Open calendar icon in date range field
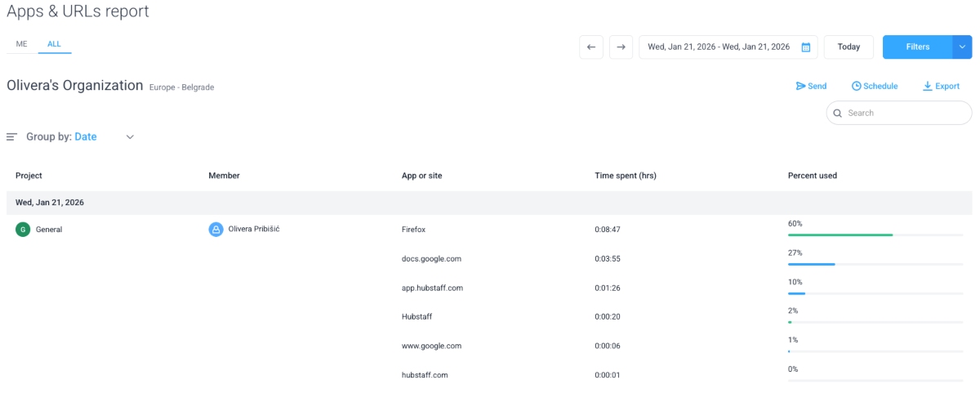980x398 pixels. [805, 47]
